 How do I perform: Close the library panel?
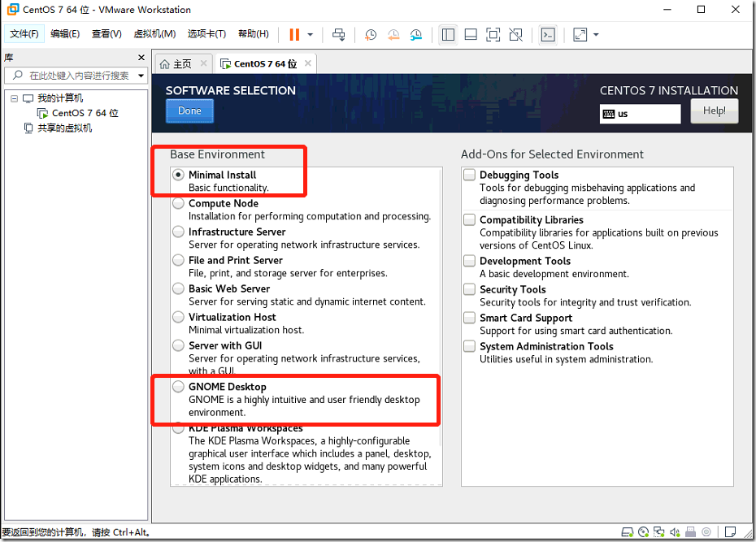141,58
